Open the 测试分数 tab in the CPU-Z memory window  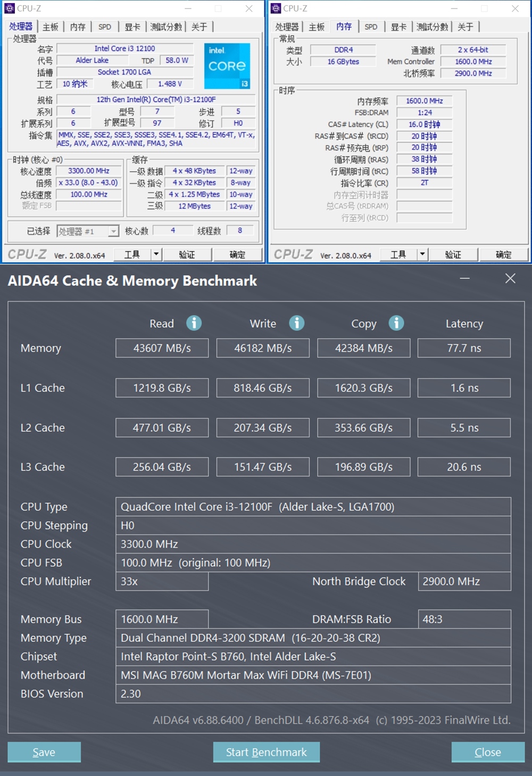(432, 27)
